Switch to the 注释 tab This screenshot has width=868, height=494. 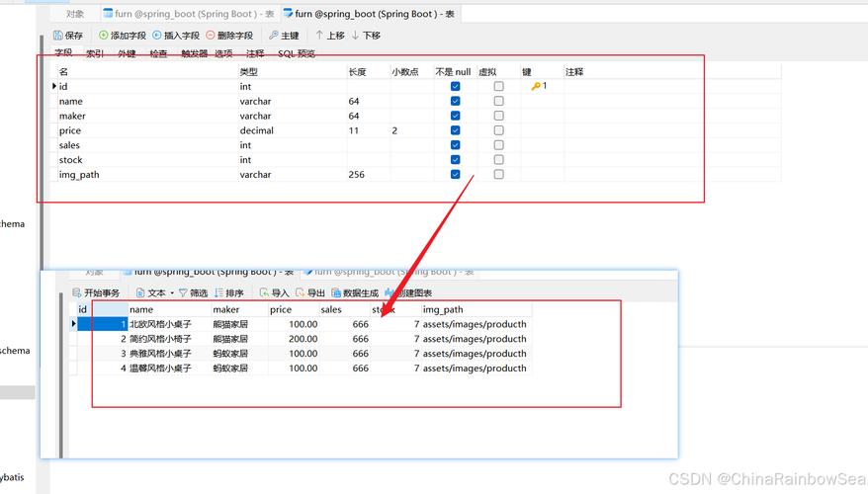(x=255, y=53)
